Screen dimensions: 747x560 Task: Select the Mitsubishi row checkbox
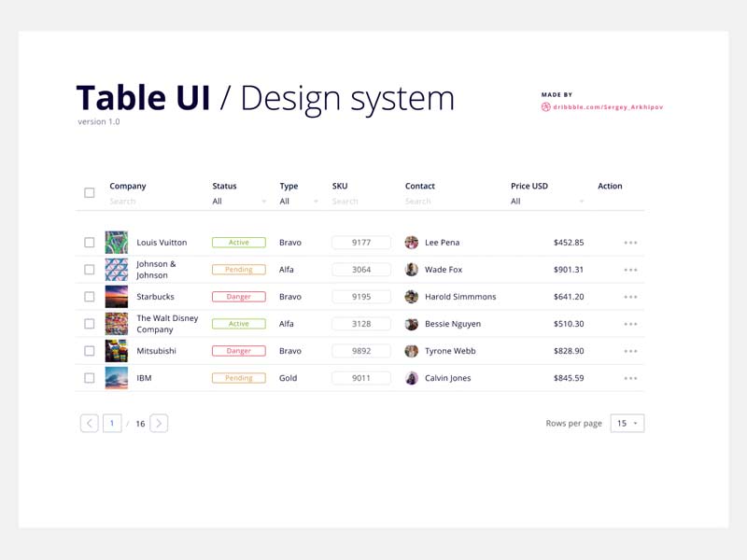click(x=89, y=351)
